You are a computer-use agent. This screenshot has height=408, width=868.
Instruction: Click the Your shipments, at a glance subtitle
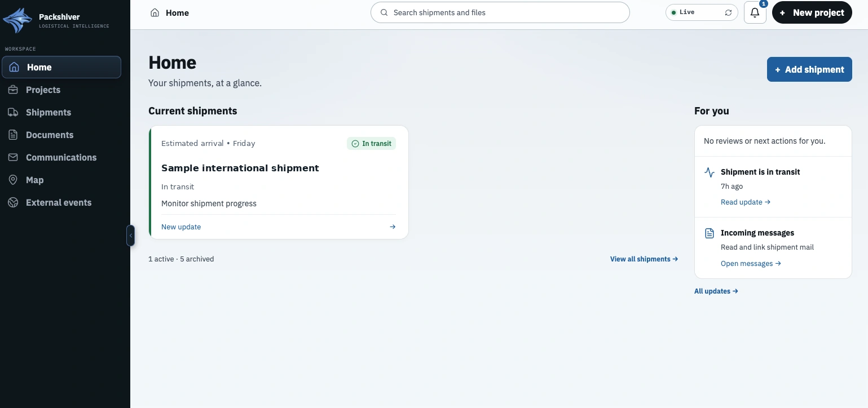[205, 83]
